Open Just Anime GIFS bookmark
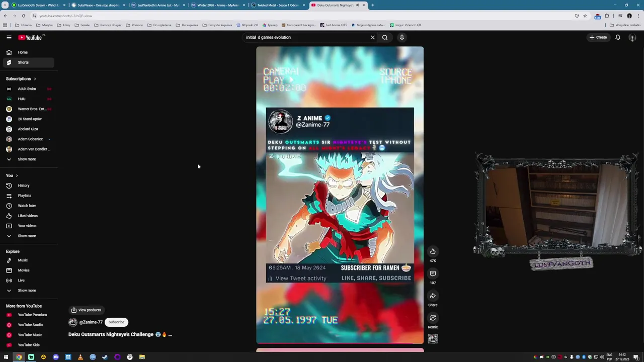Screen dimensions: 644x362 tap(333, 25)
